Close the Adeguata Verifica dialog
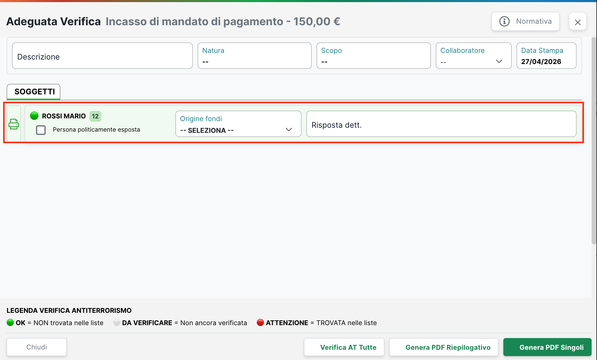597x360 pixels. [x=577, y=22]
